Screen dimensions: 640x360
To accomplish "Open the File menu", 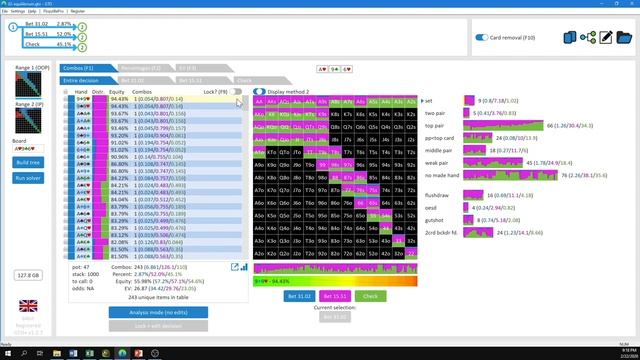I will (x=5, y=11).
